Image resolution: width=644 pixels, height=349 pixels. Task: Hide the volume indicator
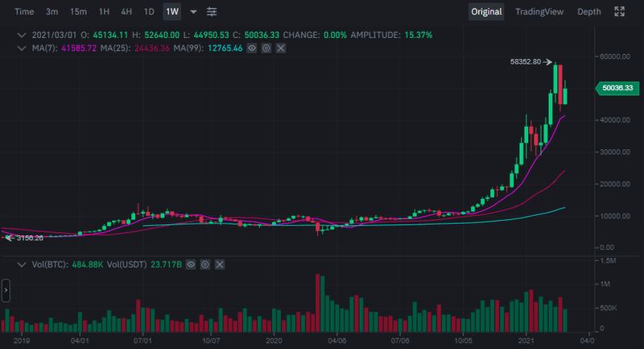click(192, 264)
